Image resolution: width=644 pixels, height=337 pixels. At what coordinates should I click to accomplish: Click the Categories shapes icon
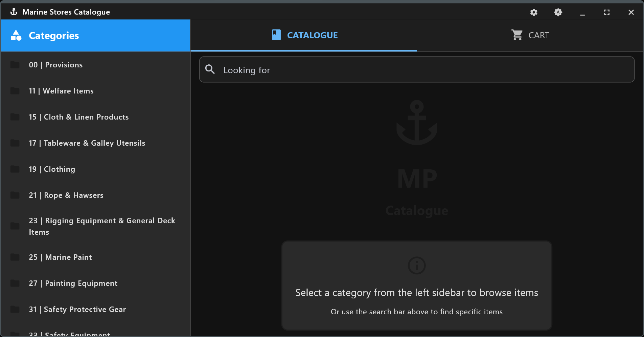(x=16, y=35)
